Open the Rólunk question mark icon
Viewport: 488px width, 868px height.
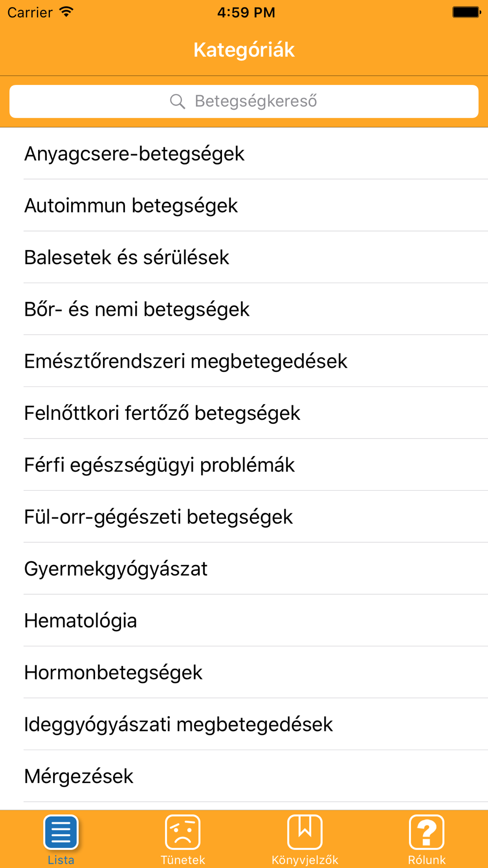coord(427,832)
